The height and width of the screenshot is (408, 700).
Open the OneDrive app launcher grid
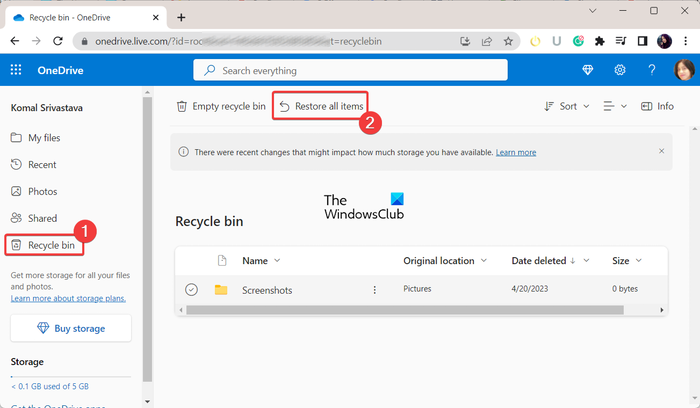(x=16, y=70)
